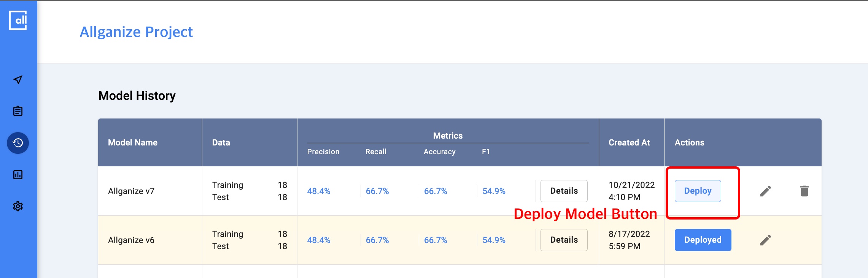Open the settings gear sidebar icon

18,206
